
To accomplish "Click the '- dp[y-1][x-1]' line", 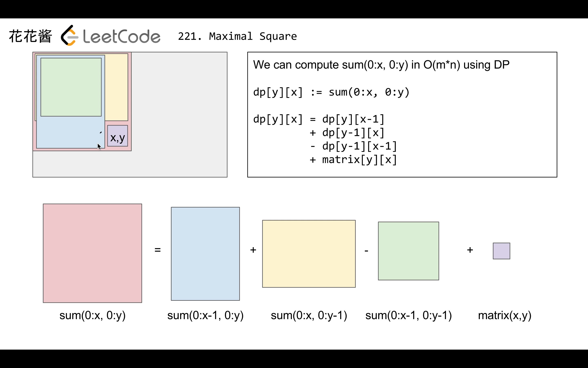I will click(x=353, y=146).
